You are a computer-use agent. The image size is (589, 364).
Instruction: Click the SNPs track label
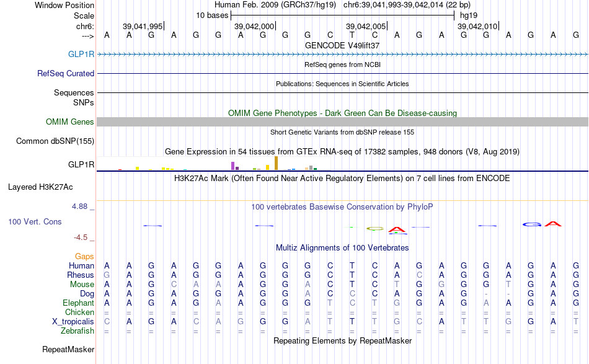(84, 102)
